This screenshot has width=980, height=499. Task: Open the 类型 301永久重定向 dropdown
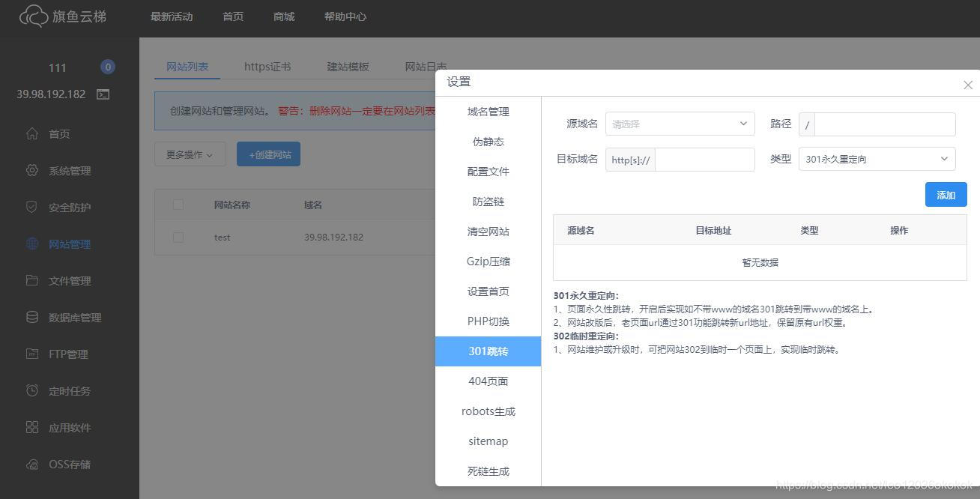[877, 159]
